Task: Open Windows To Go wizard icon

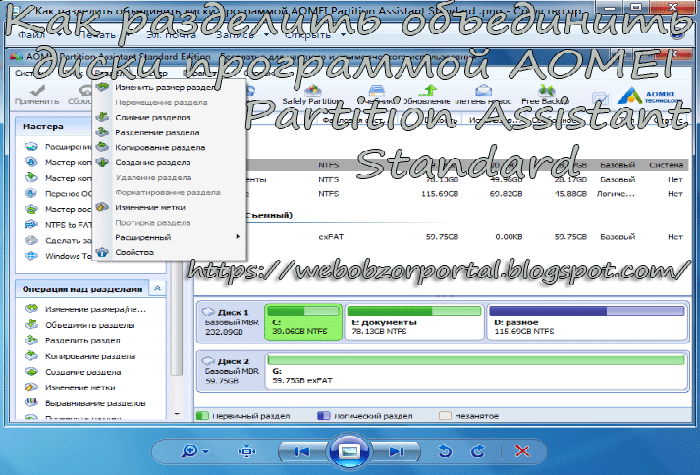Action: (31, 256)
